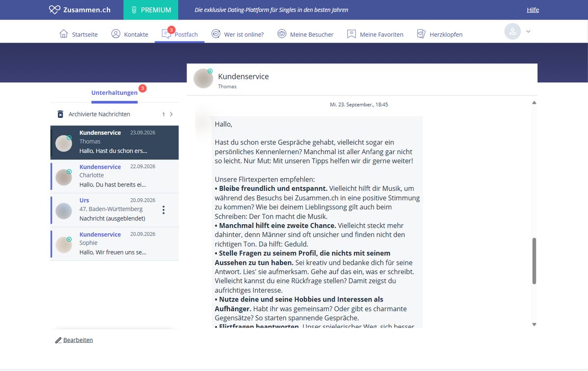Open Kontakte menu item
Image resolution: width=588 pixels, height=371 pixels.
(129, 34)
